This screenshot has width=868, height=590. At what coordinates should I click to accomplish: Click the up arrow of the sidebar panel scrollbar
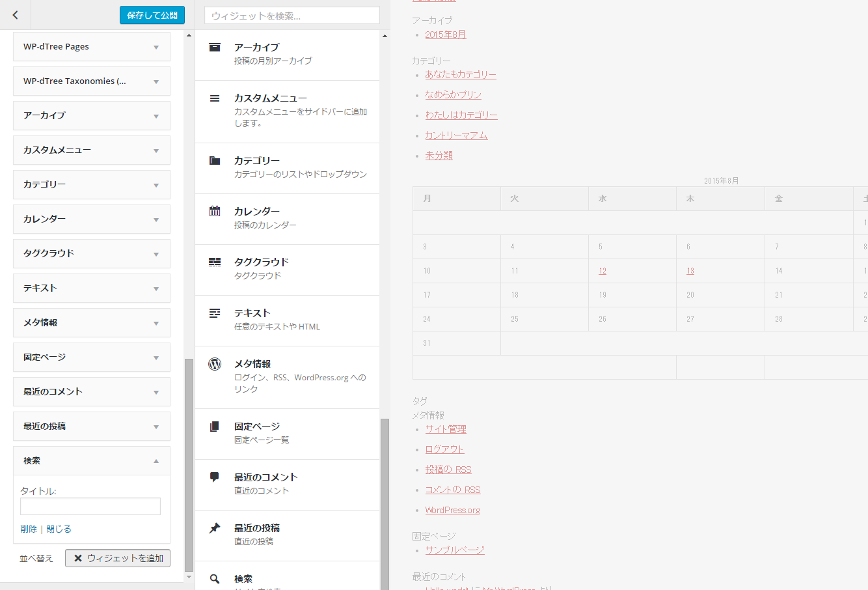coord(189,35)
